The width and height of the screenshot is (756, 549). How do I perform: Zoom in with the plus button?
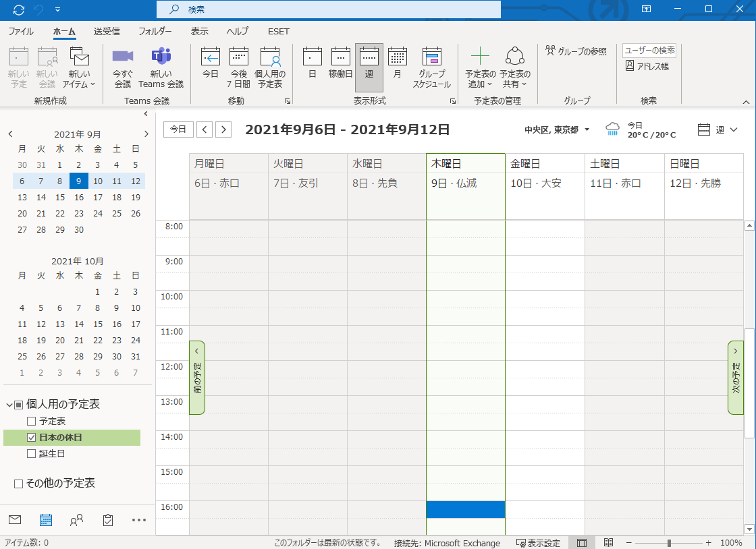click(708, 543)
